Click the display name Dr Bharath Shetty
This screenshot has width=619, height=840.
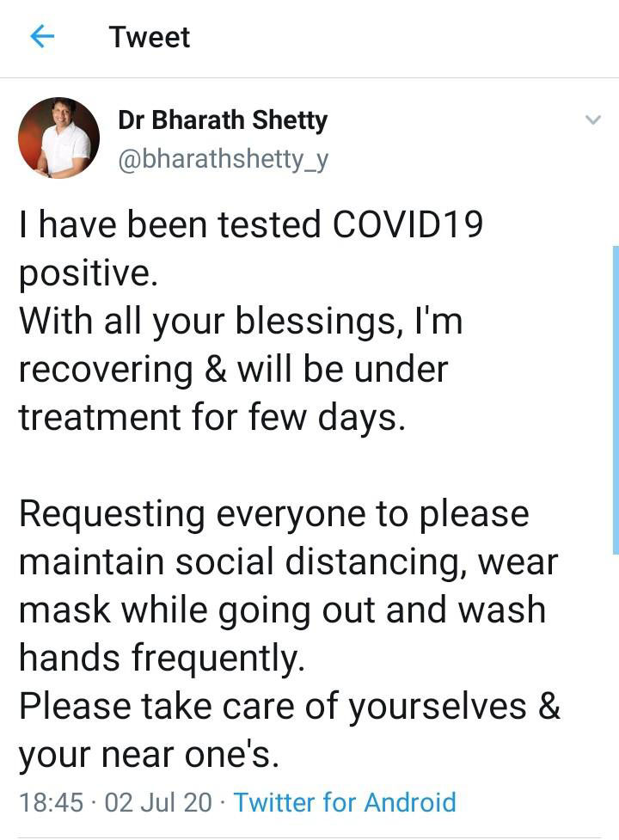[x=223, y=120]
